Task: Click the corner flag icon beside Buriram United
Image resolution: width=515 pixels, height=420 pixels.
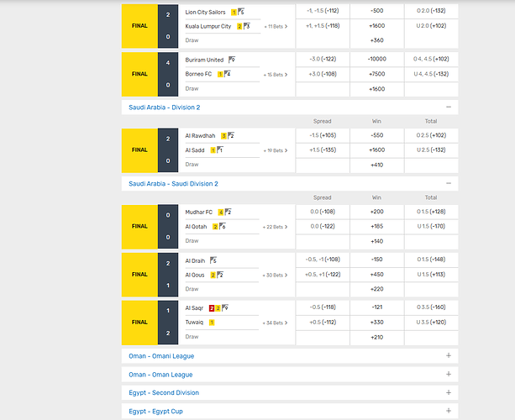Action: coord(231,60)
